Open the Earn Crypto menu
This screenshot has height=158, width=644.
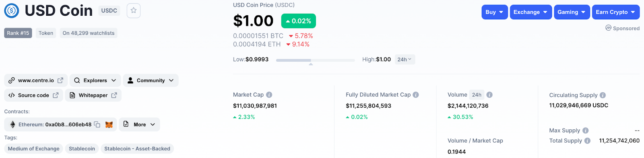616,12
